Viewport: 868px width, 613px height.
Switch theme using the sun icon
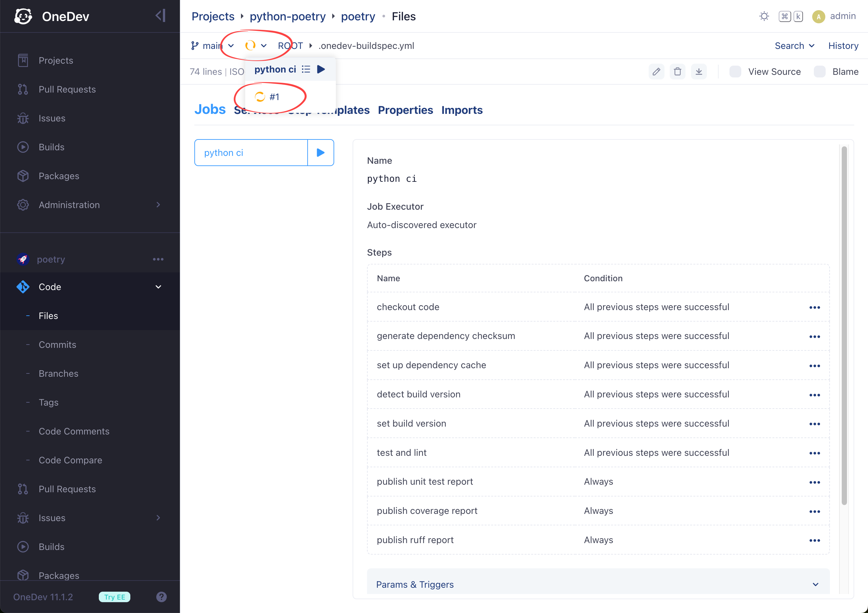(764, 16)
